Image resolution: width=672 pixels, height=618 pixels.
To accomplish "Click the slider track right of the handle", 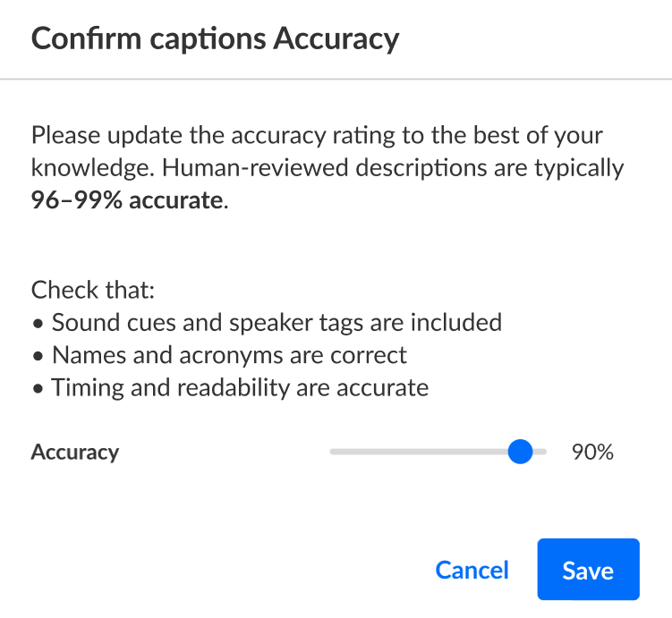I will coord(540,452).
